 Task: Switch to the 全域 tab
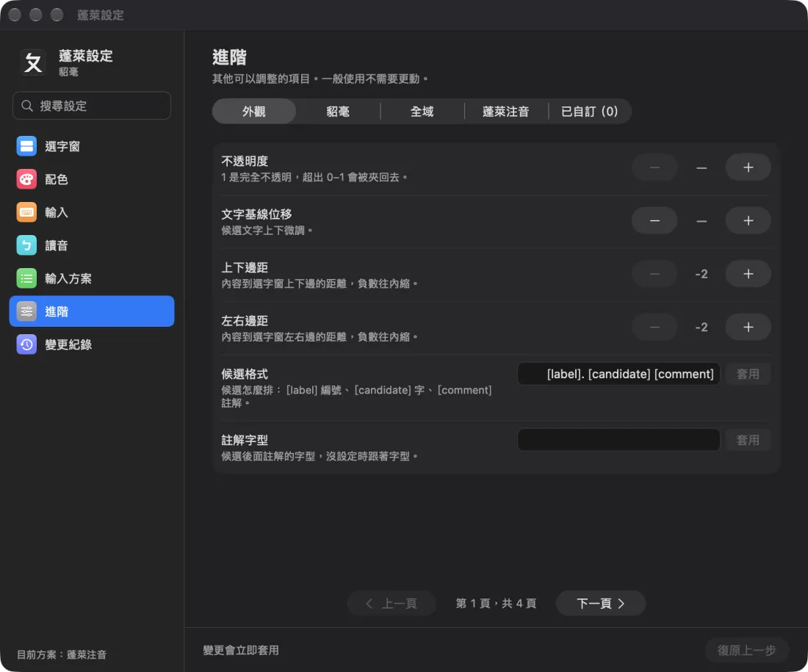[422, 112]
